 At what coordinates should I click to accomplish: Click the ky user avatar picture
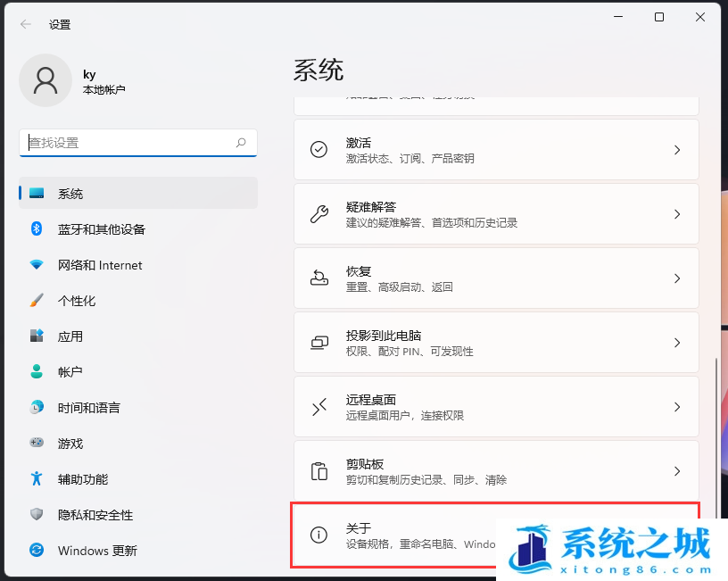pyautogui.click(x=45, y=80)
